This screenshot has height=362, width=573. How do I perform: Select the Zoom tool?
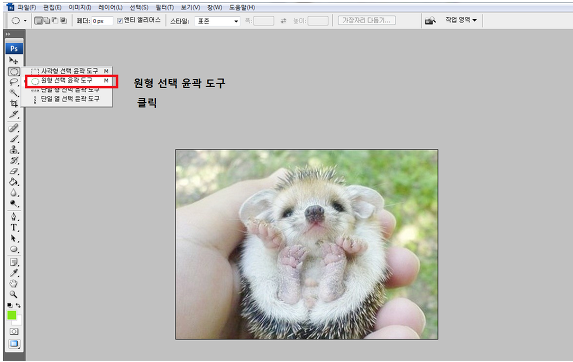tap(14, 294)
